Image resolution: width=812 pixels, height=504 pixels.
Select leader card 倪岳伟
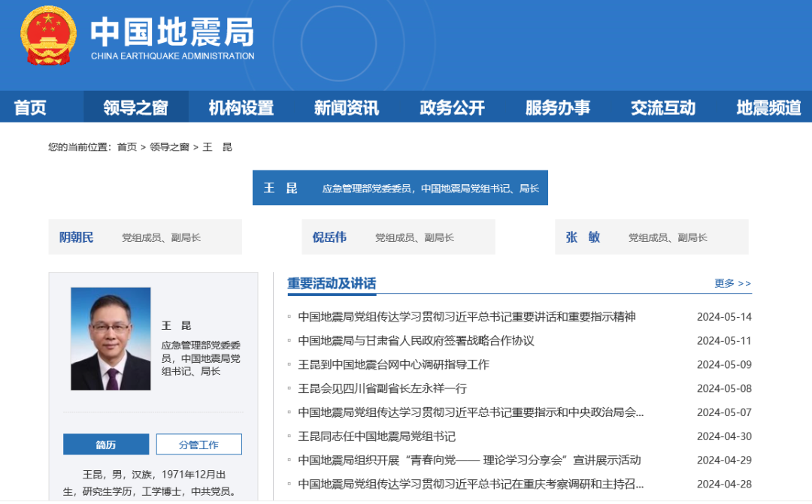[398, 237]
